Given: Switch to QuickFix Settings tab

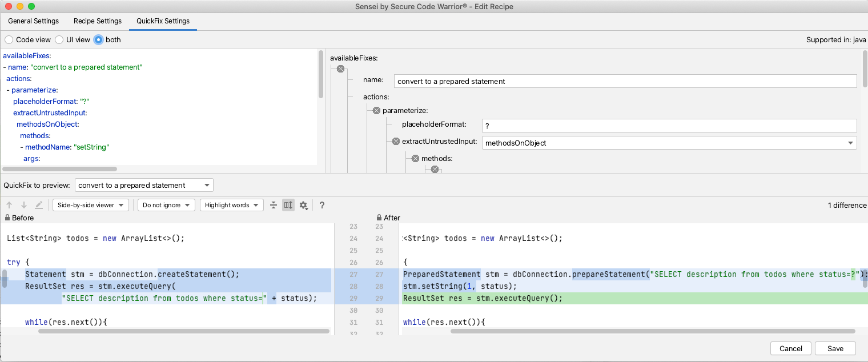Looking at the screenshot, I should [163, 21].
